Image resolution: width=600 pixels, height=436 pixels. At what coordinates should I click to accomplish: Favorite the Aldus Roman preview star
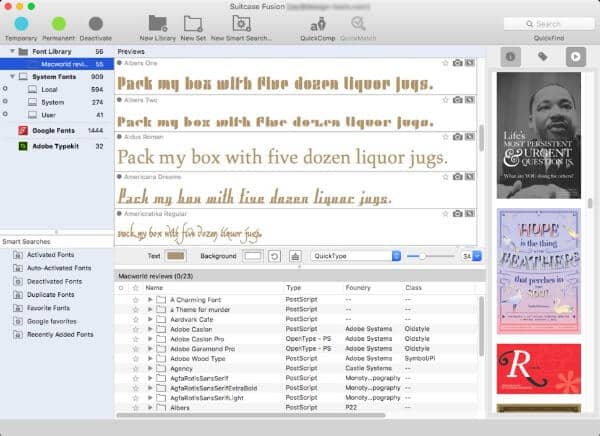coord(445,137)
